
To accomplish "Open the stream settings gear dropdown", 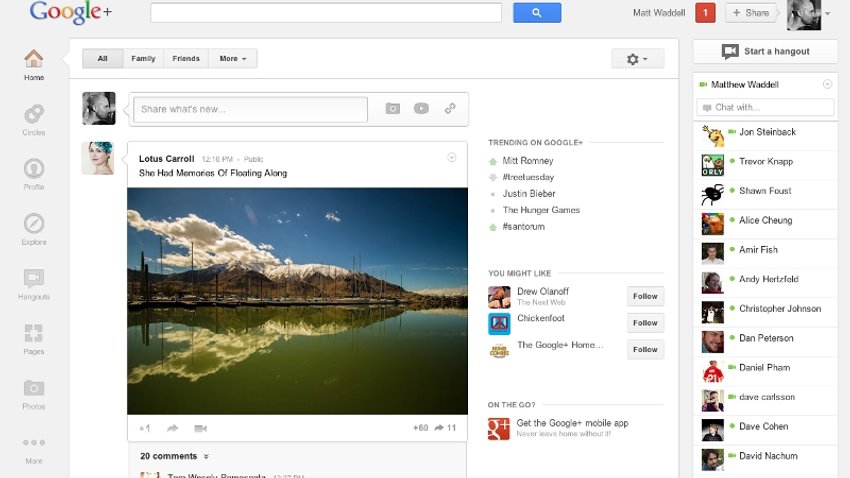I will click(638, 59).
